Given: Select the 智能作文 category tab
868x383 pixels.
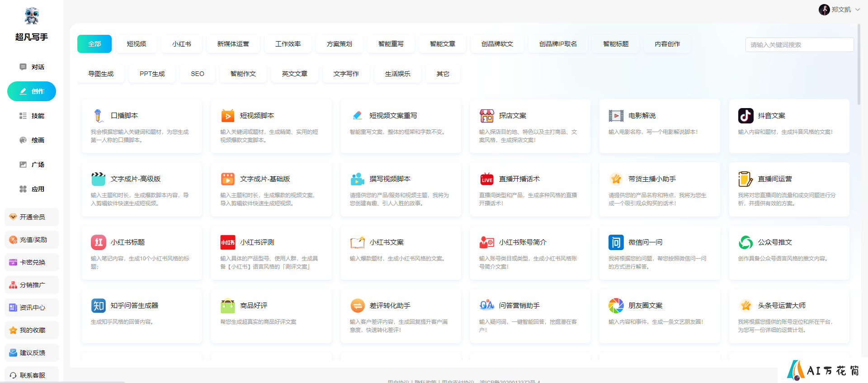Looking at the screenshot, I should click(243, 74).
